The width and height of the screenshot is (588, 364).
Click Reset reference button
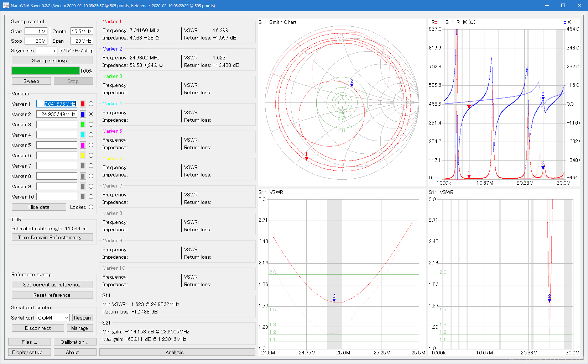click(52, 295)
